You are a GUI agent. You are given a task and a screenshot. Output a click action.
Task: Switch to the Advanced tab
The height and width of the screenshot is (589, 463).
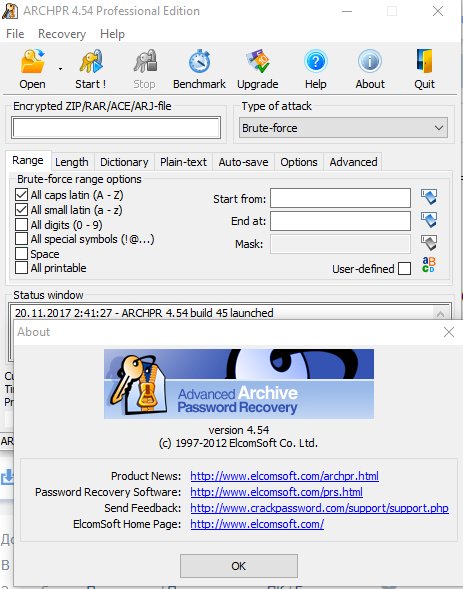point(353,162)
